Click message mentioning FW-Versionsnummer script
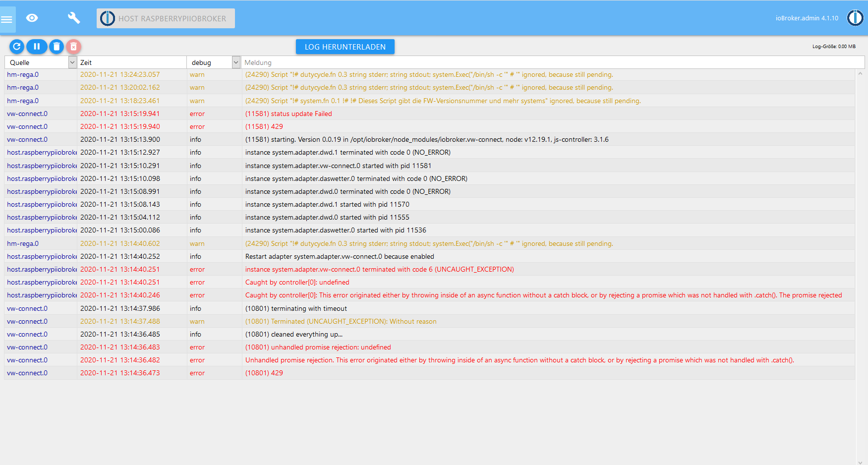This screenshot has width=868, height=465. [x=443, y=101]
